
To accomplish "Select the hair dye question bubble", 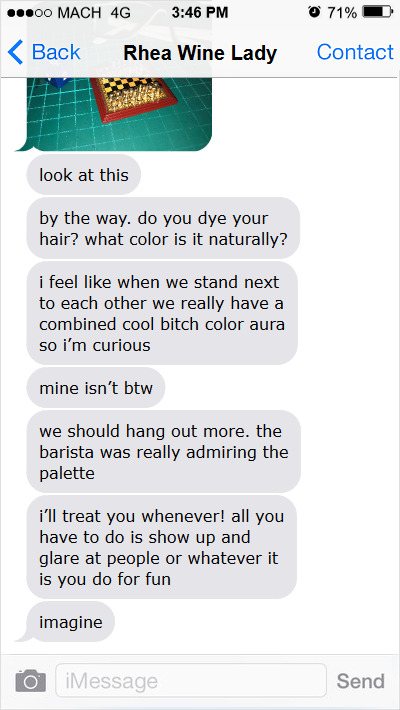I will [x=163, y=228].
